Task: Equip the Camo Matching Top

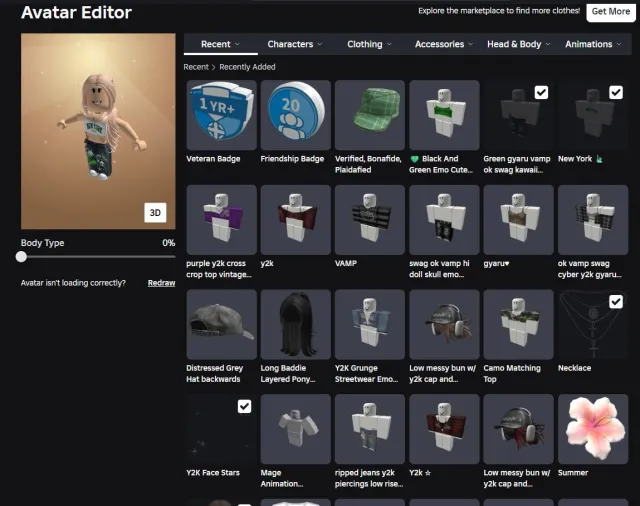Action: pos(519,324)
